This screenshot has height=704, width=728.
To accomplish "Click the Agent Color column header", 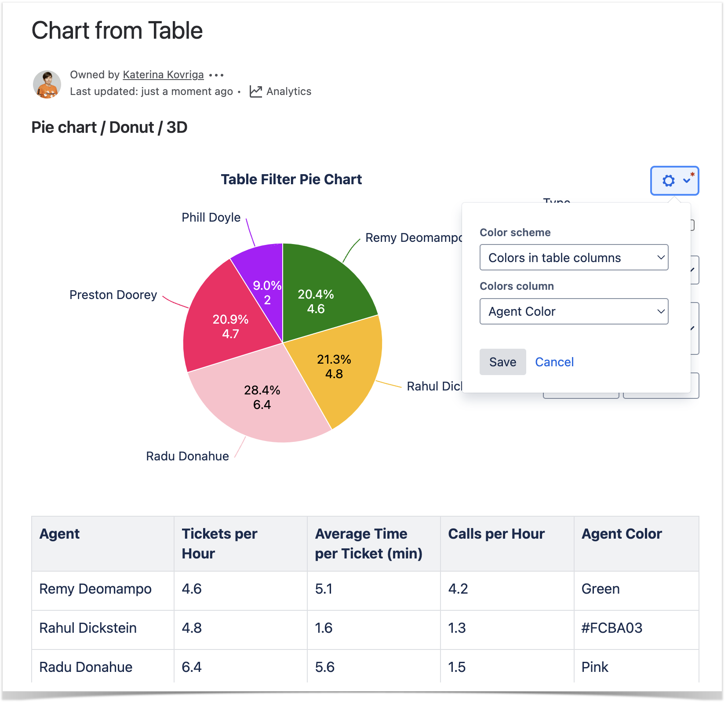I will pos(621,534).
